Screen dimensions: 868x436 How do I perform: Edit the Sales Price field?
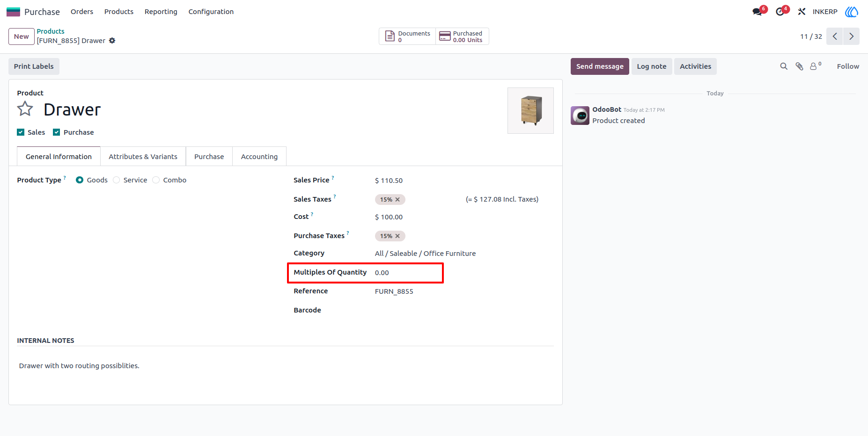(x=463, y=181)
